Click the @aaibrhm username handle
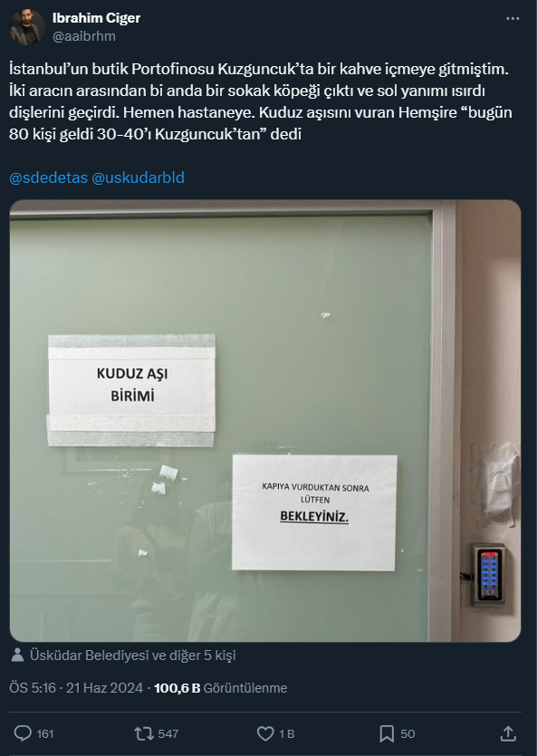The height and width of the screenshot is (756, 537). tap(84, 36)
